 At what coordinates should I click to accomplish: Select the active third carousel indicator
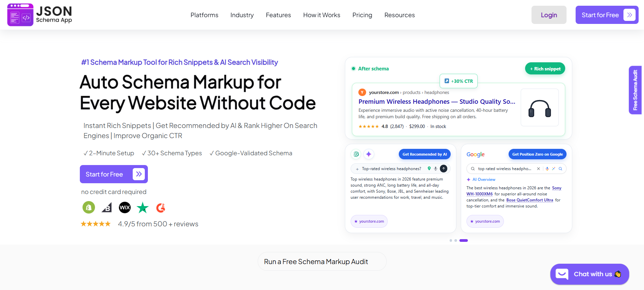click(463, 240)
